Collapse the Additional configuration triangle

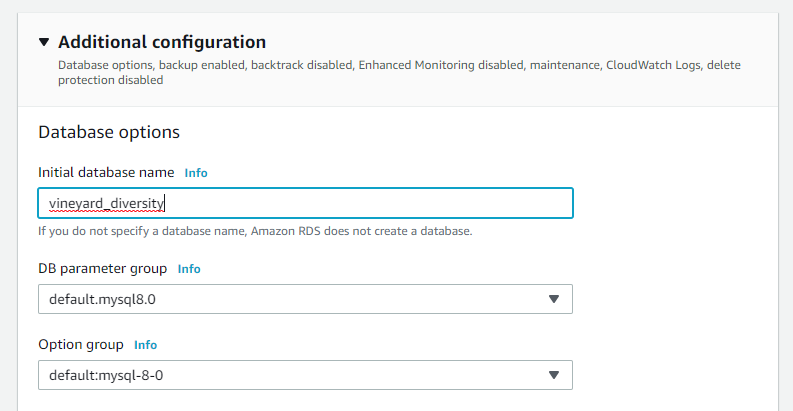44,42
